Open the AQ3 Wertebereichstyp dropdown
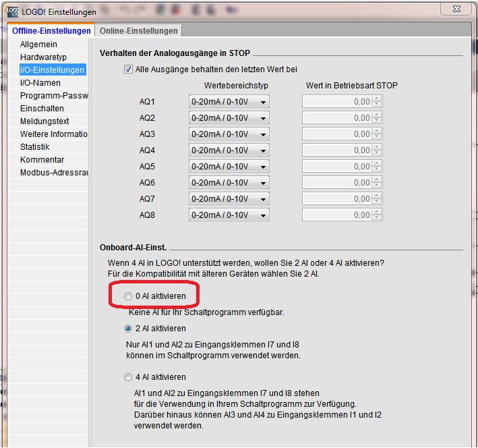This screenshot has height=448, width=478. (229, 134)
